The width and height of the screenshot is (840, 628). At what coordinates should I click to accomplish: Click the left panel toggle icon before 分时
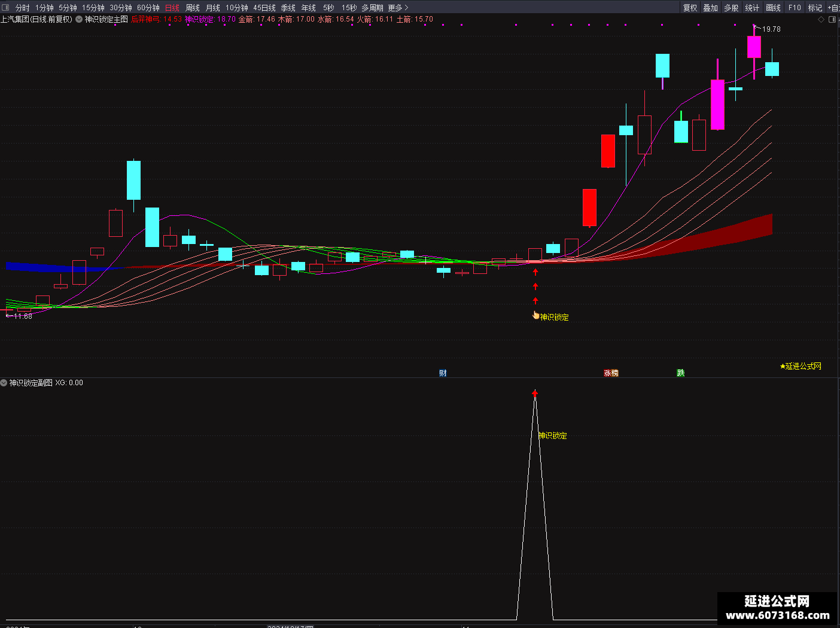6,7
